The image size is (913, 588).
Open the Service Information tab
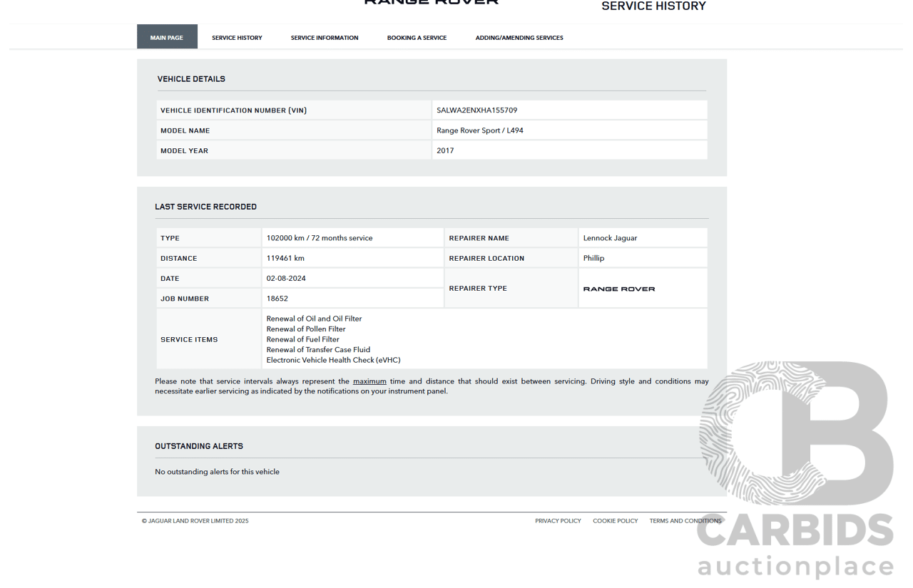point(325,38)
